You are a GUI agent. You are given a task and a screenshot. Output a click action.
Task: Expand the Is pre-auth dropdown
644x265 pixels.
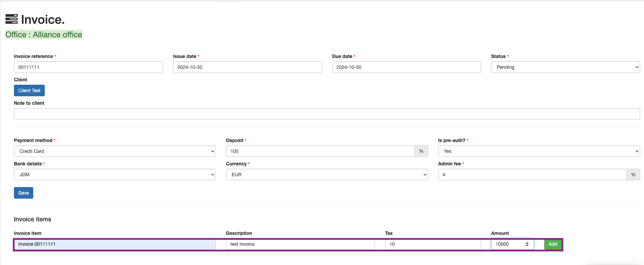[539, 151]
